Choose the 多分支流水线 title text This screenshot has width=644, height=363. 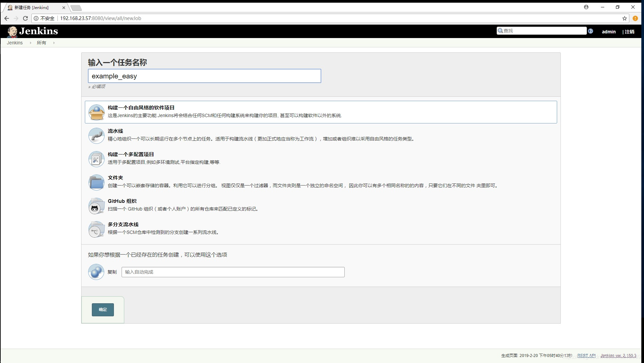[123, 225]
